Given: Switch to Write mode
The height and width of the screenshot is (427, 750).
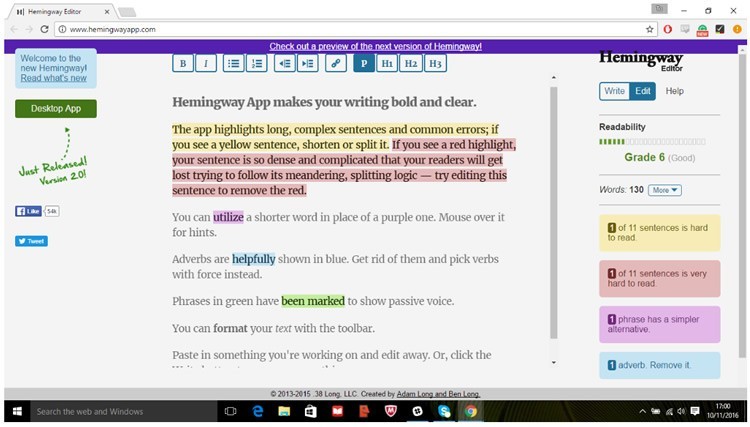Looking at the screenshot, I should 614,91.
